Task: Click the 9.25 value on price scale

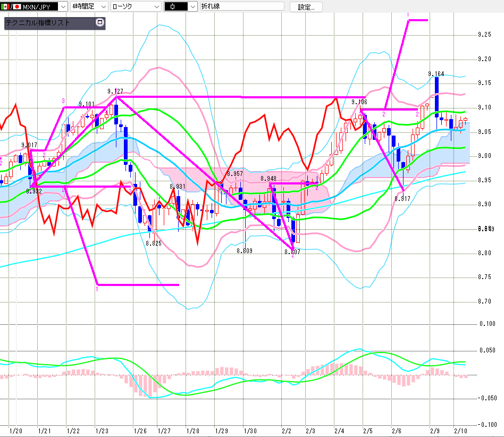Action: pos(484,35)
